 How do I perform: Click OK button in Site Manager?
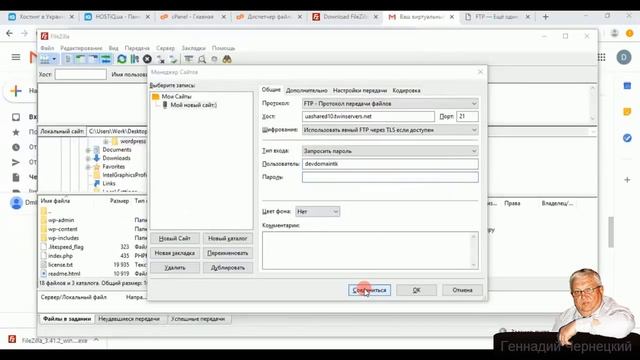(x=416, y=290)
